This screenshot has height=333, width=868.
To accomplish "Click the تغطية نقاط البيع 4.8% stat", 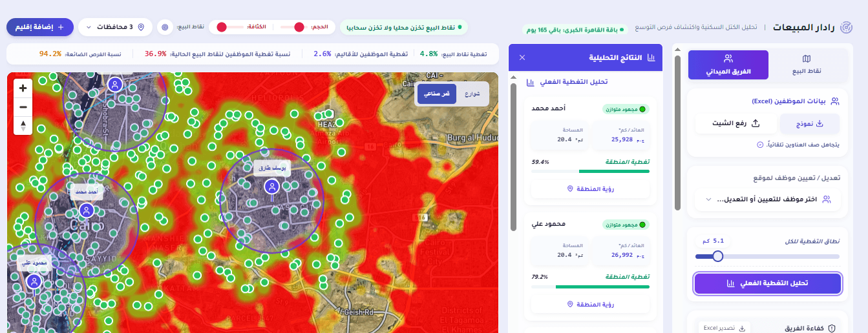I will point(453,54).
